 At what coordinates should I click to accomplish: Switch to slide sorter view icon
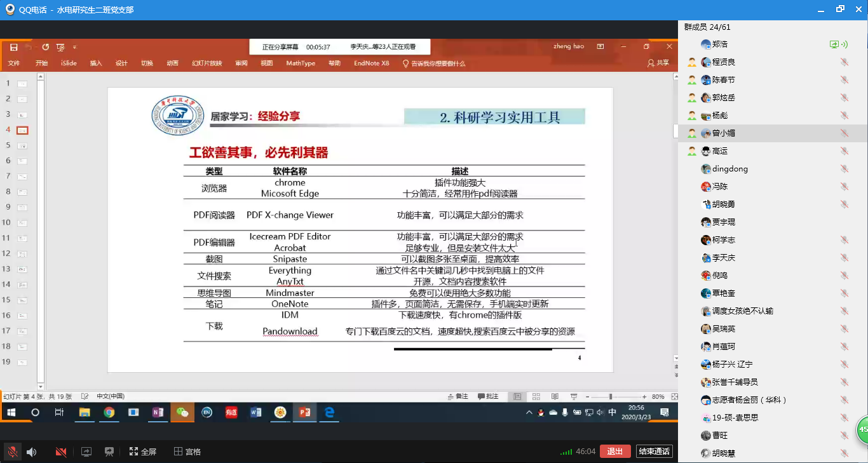pyautogui.click(x=536, y=396)
